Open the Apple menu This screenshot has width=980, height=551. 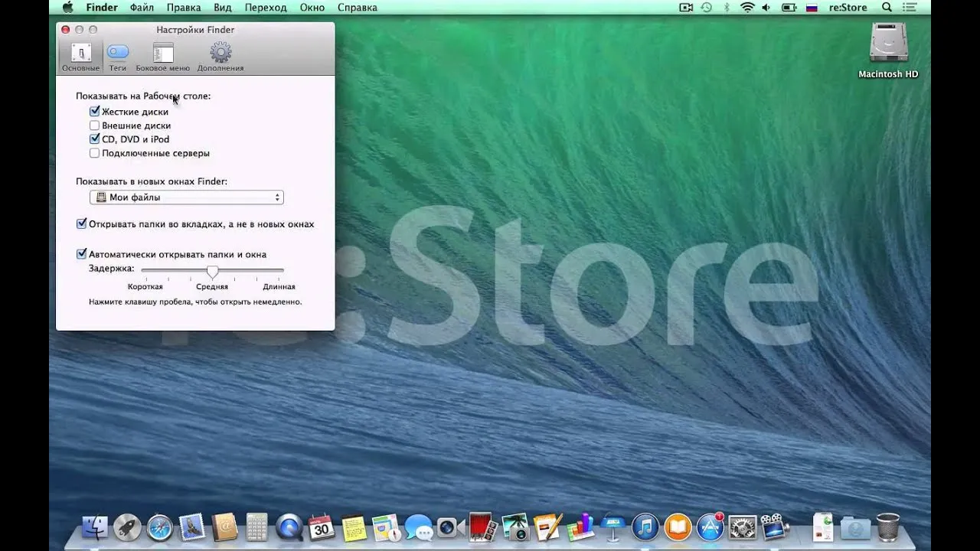coord(67,8)
